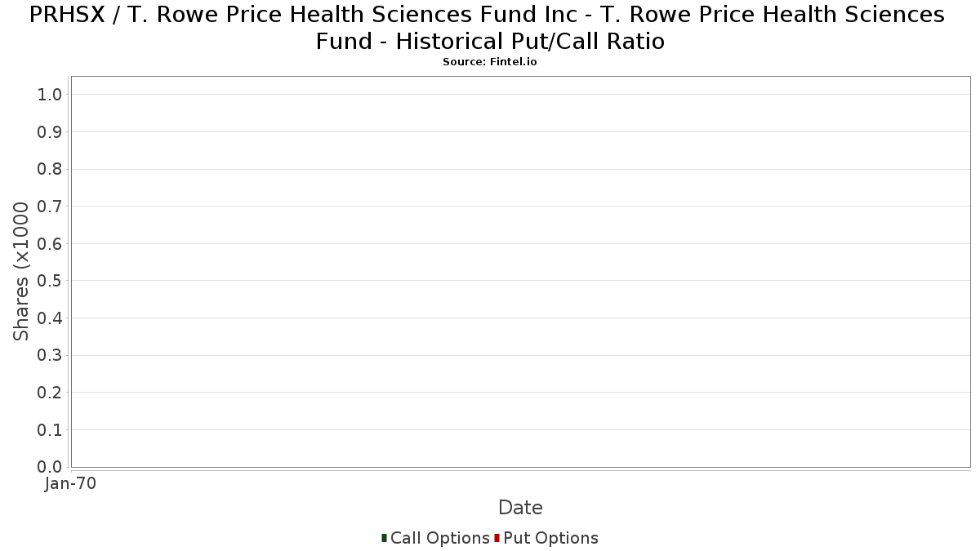This screenshot has height=551, width=980.
Task: Click the 0.8 y-axis tick label
Action: point(50,169)
